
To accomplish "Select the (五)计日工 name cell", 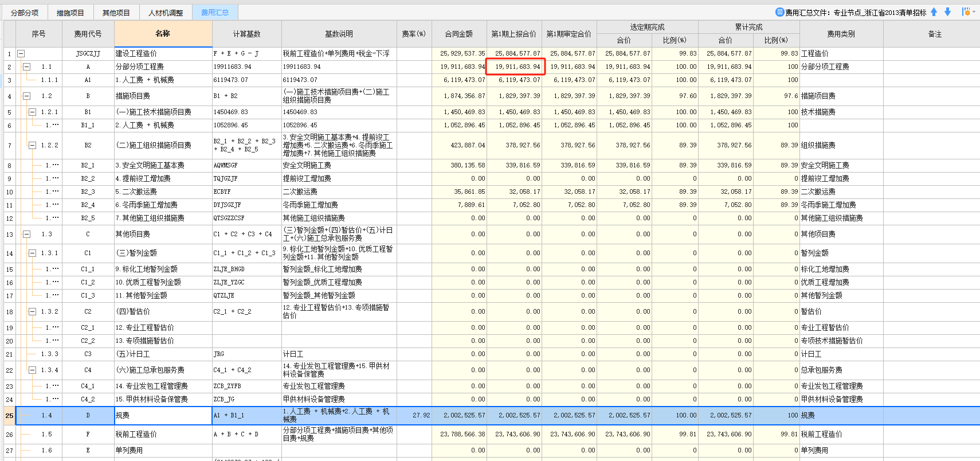I will click(163, 354).
